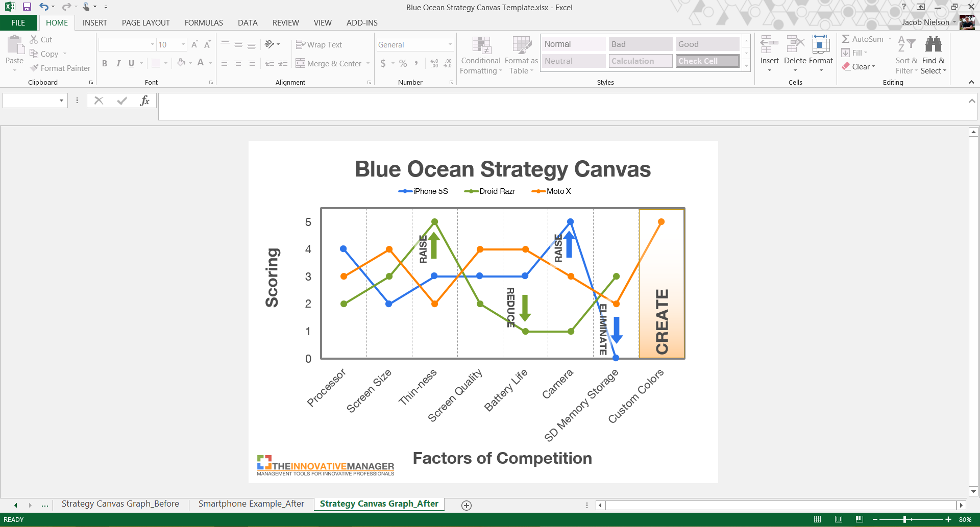Open the Strategy Canvas Graph_Before sheet

point(120,504)
